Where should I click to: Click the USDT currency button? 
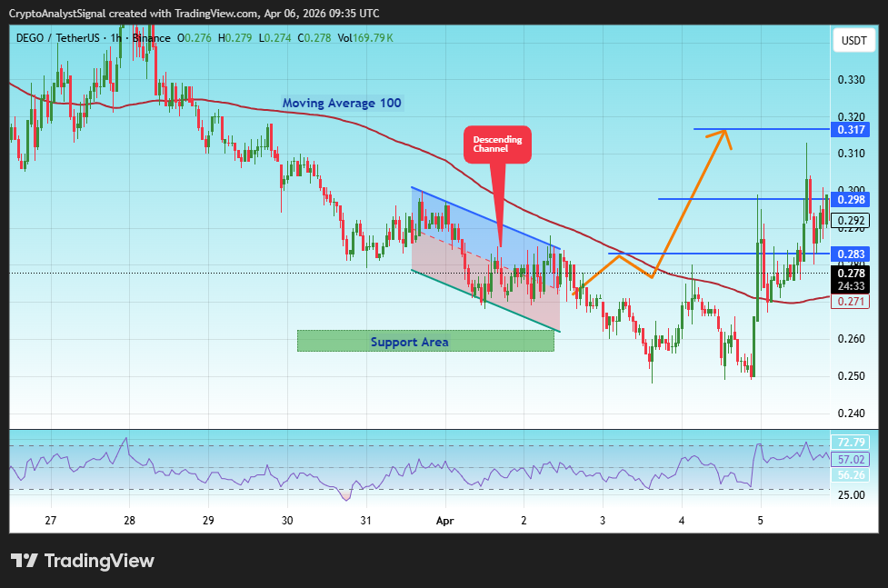pyautogui.click(x=853, y=40)
